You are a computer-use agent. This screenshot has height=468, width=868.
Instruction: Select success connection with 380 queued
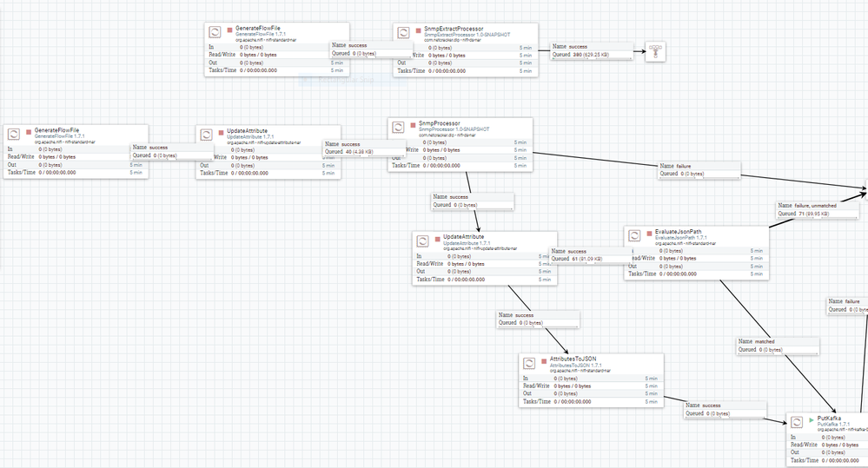point(591,51)
